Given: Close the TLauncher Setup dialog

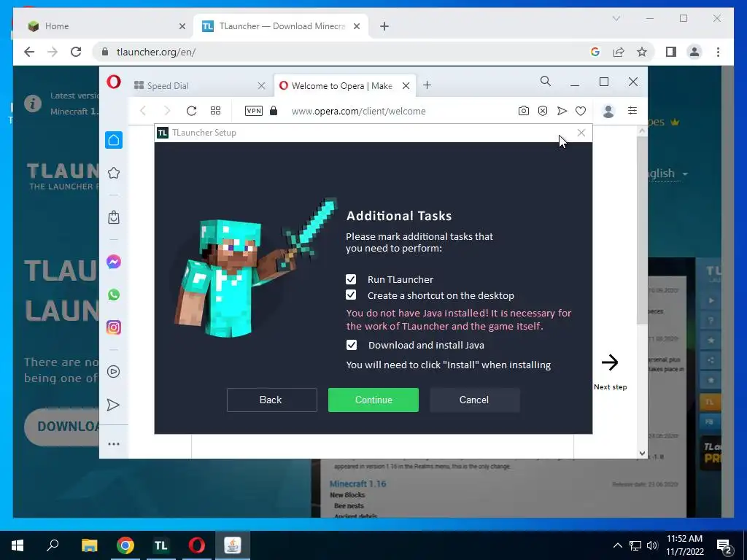Looking at the screenshot, I should [x=581, y=133].
